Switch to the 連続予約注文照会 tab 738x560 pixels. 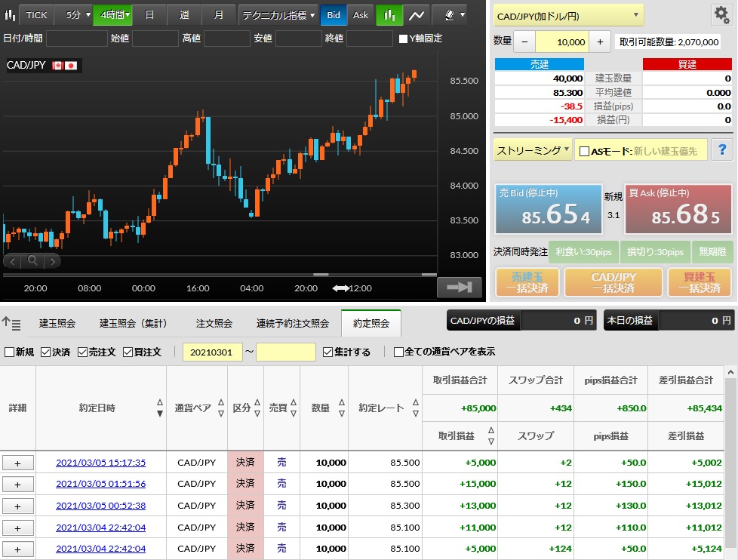(292, 323)
